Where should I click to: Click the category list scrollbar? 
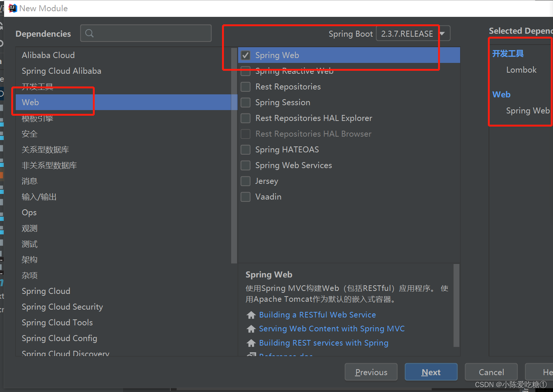(234, 155)
